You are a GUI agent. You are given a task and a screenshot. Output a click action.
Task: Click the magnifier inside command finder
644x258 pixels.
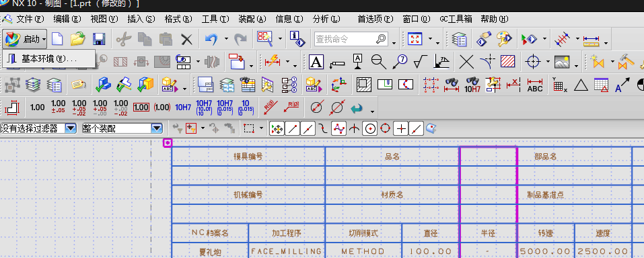381,40
